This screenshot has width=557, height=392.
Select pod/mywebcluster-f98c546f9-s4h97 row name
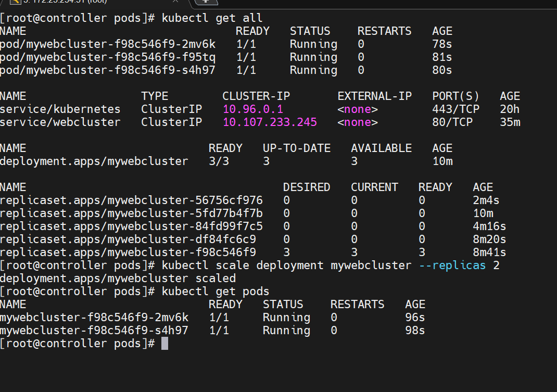pyautogui.click(x=108, y=70)
